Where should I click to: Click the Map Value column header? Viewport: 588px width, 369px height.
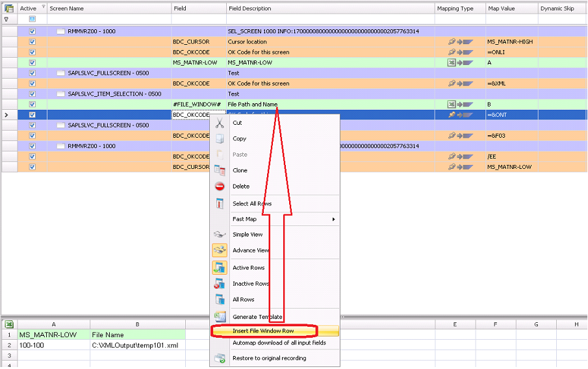click(511, 8)
